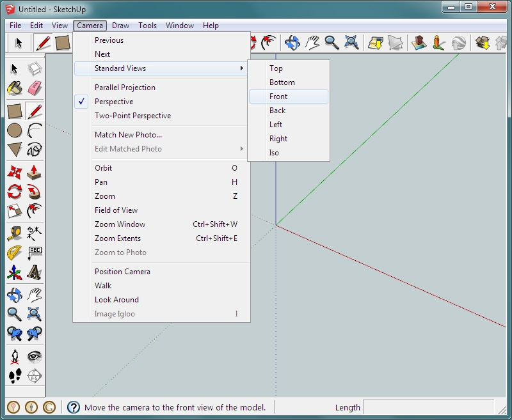Select the Tape Measure tool

click(x=14, y=234)
